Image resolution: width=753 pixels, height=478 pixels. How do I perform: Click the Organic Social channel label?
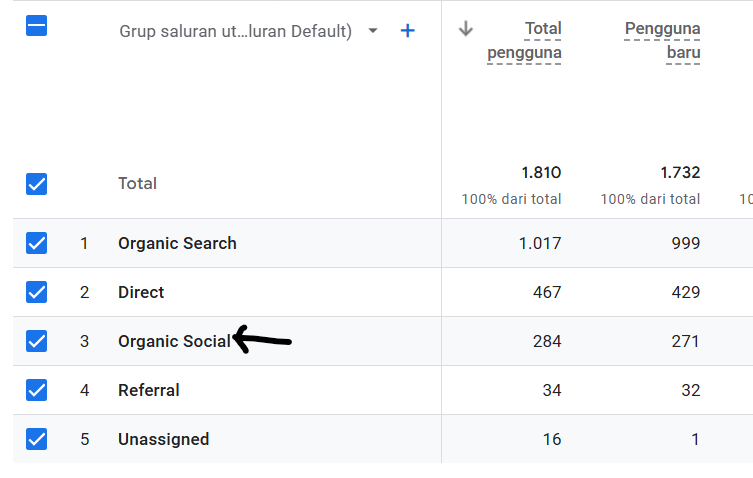[x=173, y=341]
